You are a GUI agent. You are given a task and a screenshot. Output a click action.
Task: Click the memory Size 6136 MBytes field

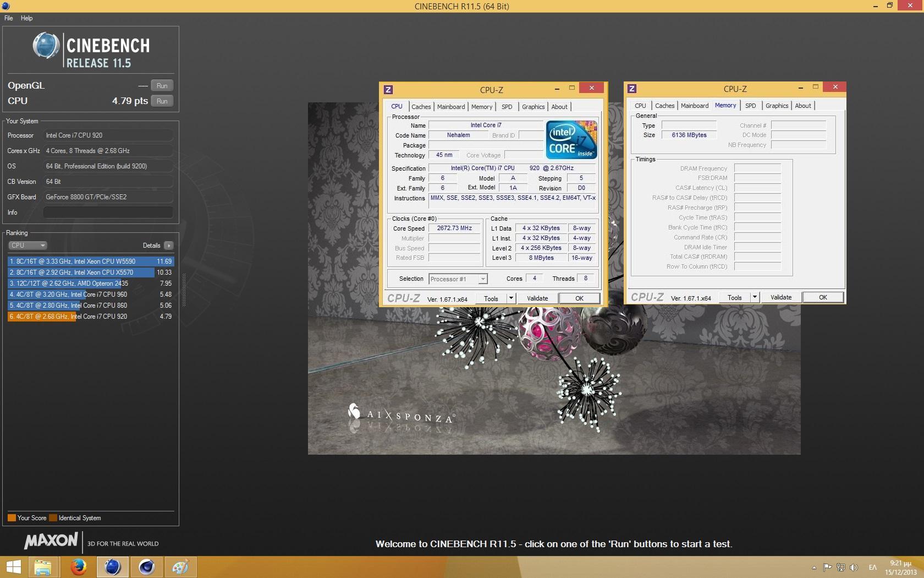click(689, 135)
